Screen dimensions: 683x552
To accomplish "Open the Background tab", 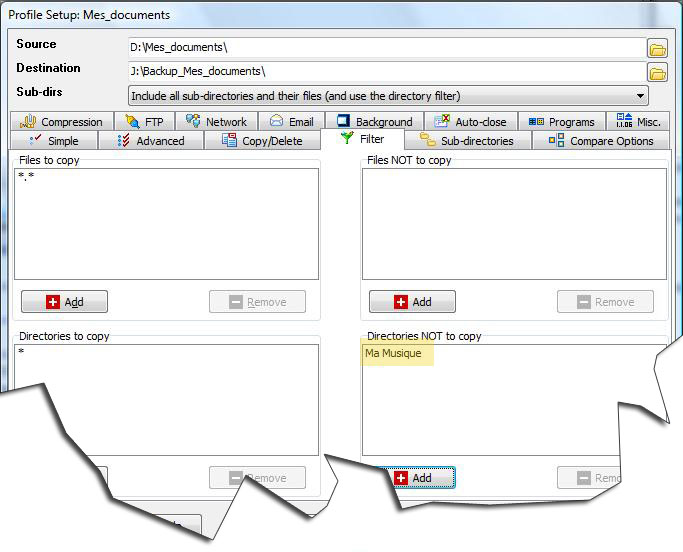I will (374, 122).
